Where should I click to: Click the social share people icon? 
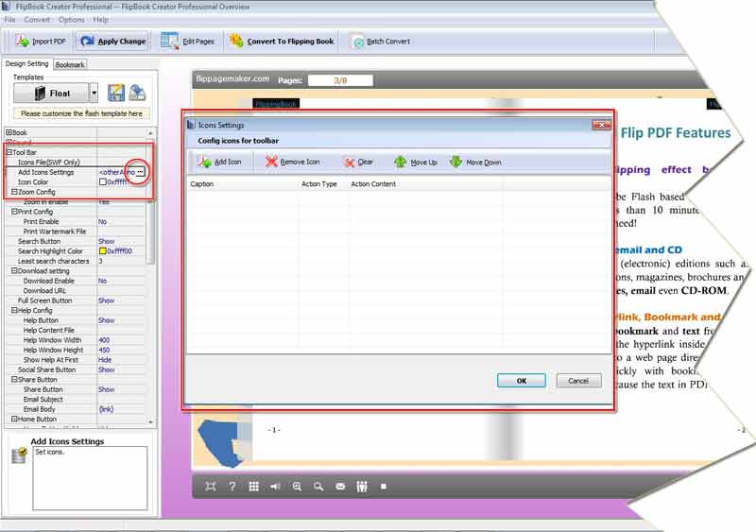[x=362, y=487]
